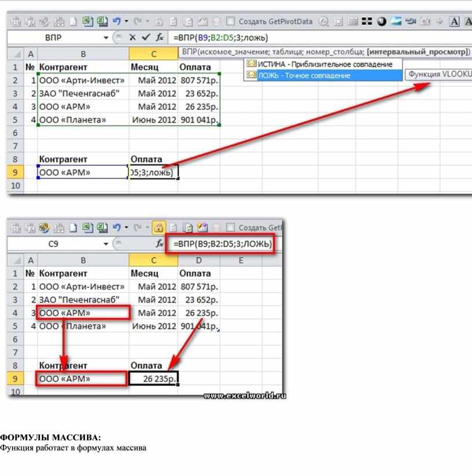Click the formula text in top formula bar
Screen dimensions: 472x476
220,38
